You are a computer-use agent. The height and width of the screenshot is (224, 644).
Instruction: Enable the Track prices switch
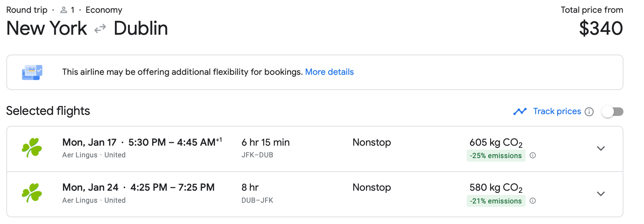click(x=612, y=112)
